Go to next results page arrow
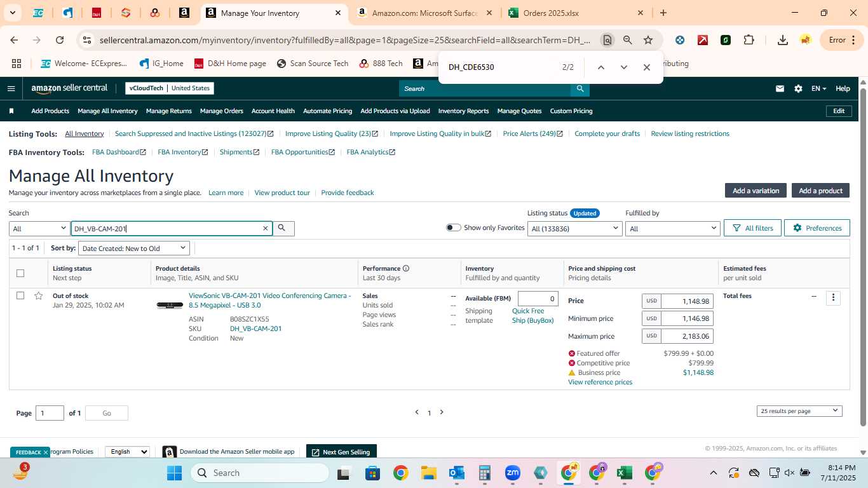 [x=442, y=412]
